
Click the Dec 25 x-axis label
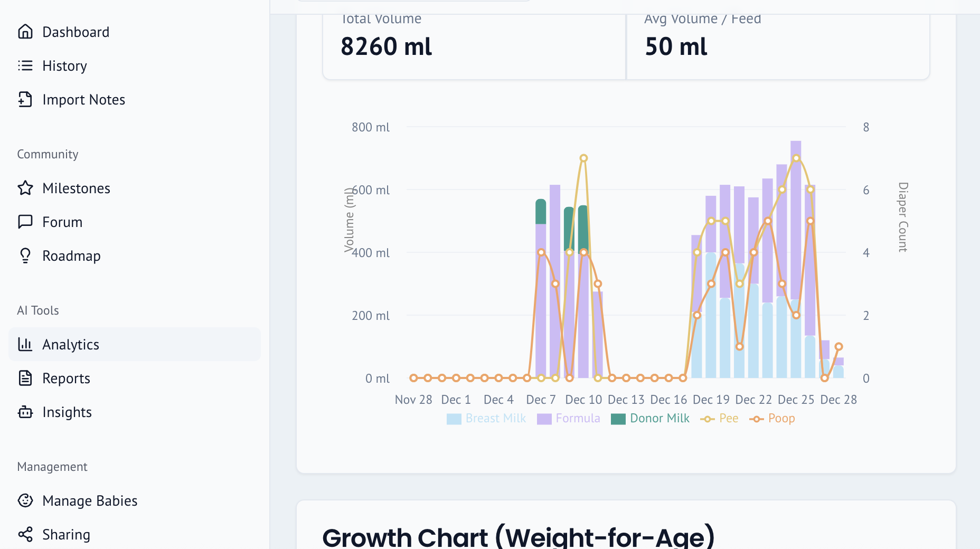click(x=796, y=400)
